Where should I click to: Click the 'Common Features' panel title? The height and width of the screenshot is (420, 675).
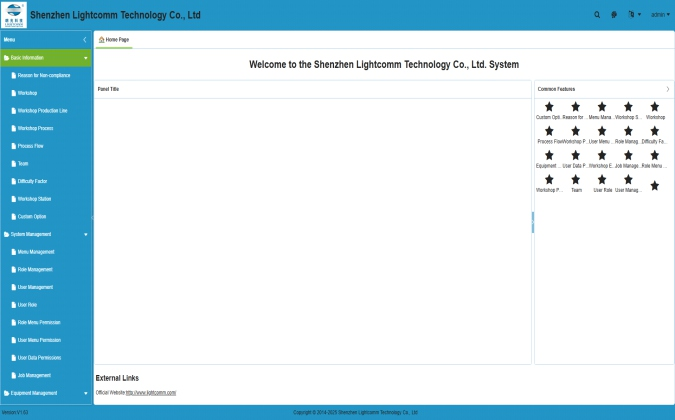556,89
